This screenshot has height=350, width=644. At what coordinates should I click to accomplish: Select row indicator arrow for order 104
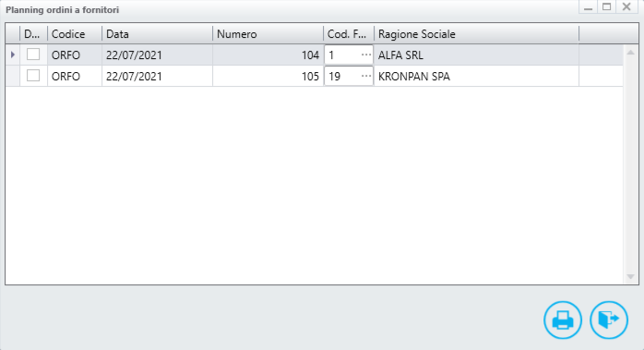13,54
